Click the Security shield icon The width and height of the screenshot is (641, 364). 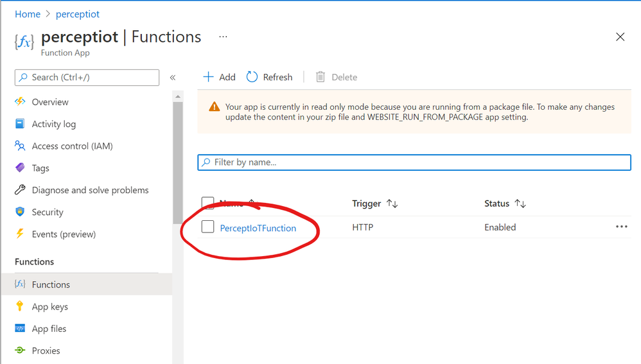tap(20, 212)
